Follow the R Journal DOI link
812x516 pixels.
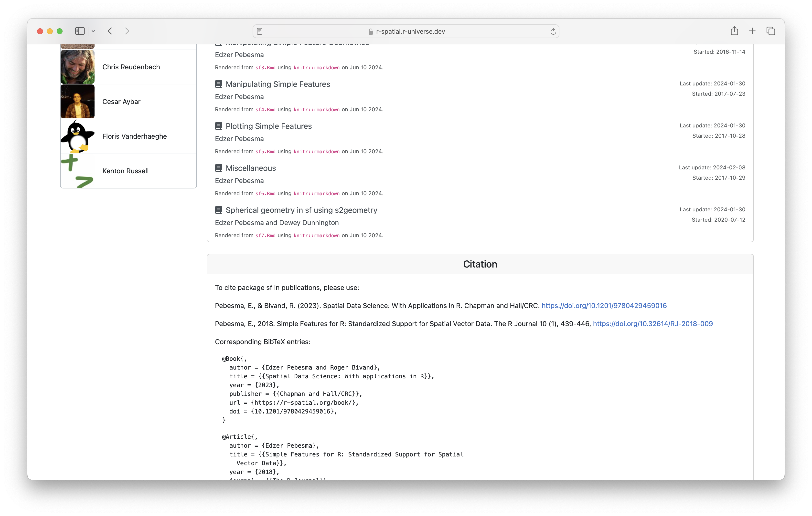click(653, 324)
